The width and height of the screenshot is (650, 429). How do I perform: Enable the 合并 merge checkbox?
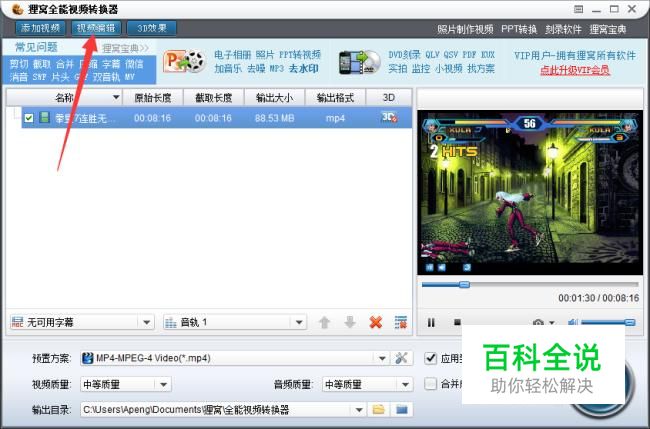coord(431,384)
